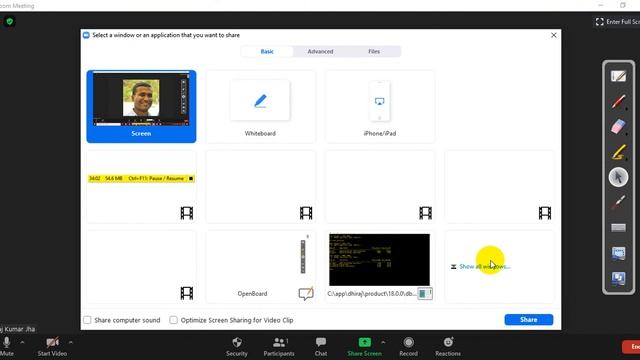This screenshot has width=640, height=360.
Task: Select the Screen thumbnail to share
Action: (x=141, y=106)
